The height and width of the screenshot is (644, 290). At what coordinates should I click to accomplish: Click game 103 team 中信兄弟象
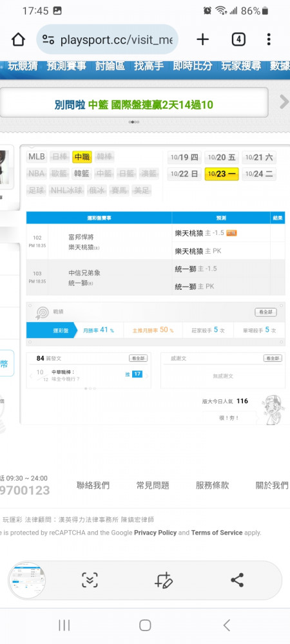click(84, 272)
